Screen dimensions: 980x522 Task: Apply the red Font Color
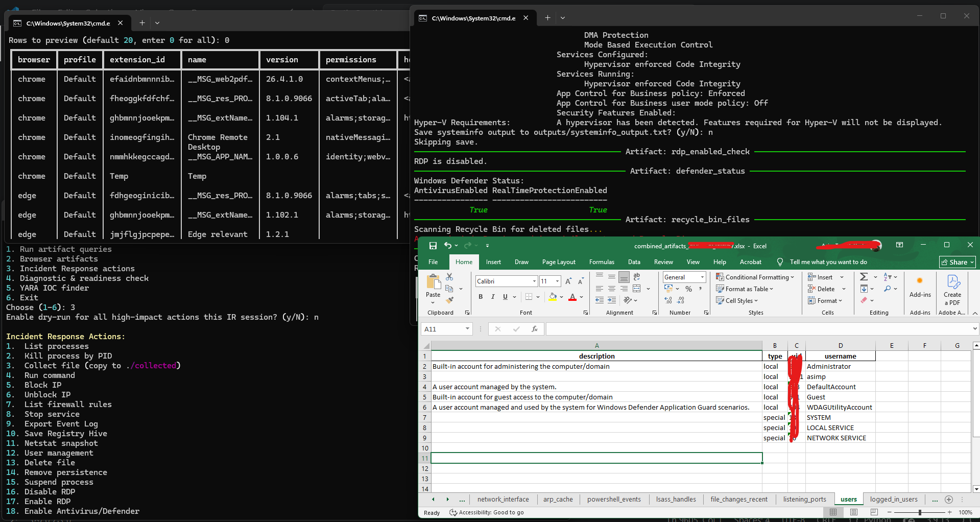tap(572, 297)
